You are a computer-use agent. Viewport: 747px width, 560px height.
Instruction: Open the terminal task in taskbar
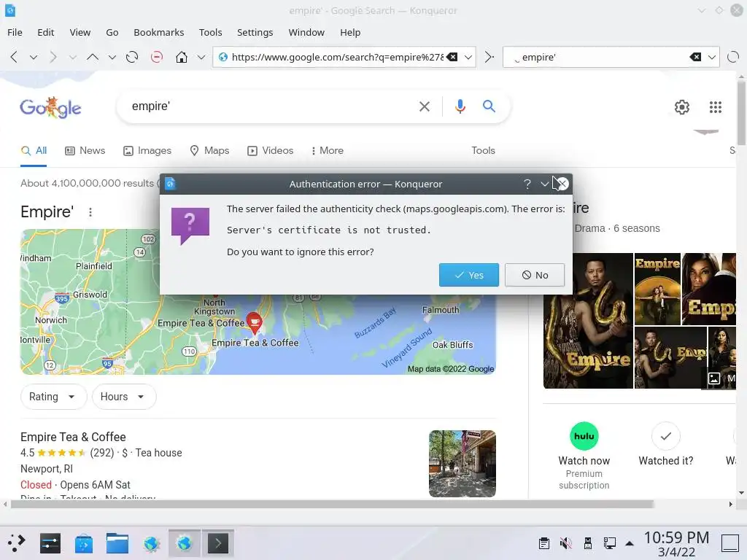click(217, 542)
